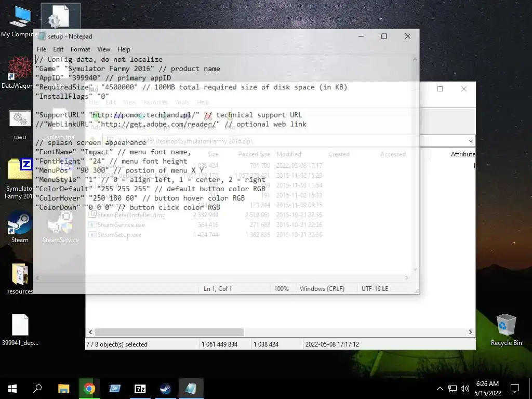Select the Symulator Farmy 2016 zip icon
532x399 pixels.
[x=19, y=179]
